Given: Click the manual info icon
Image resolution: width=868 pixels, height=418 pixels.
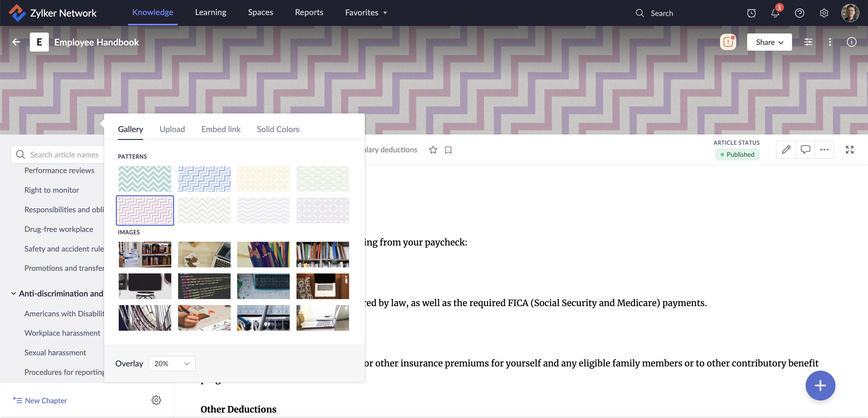Looking at the screenshot, I should pos(851,42).
